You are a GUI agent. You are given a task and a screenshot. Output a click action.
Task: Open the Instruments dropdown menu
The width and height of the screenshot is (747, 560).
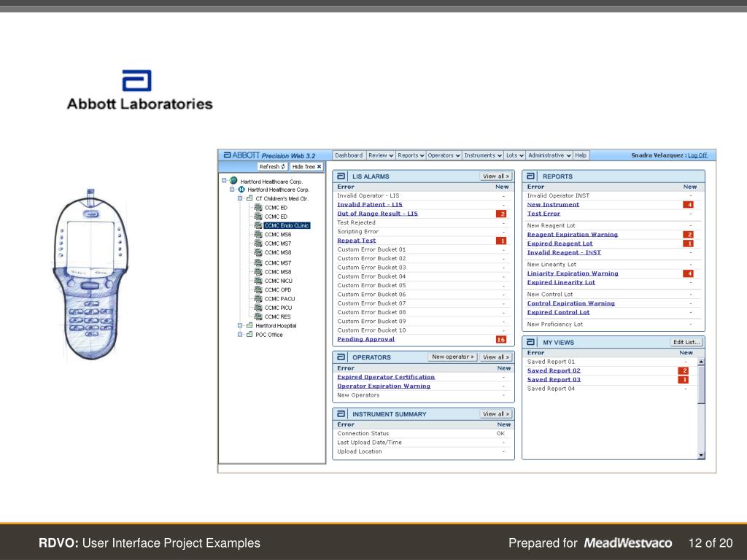point(483,155)
